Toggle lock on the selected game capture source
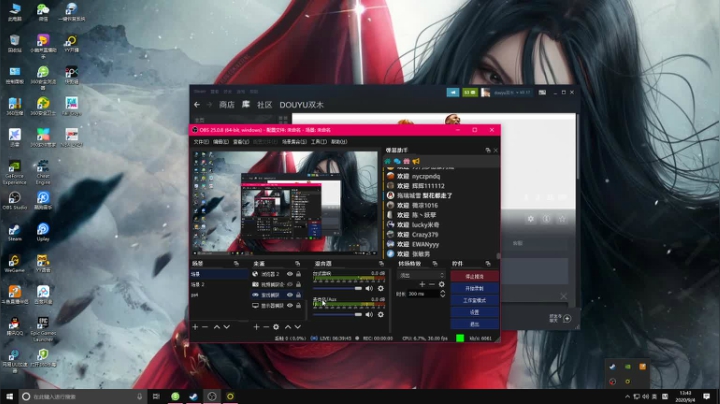 tap(298, 295)
